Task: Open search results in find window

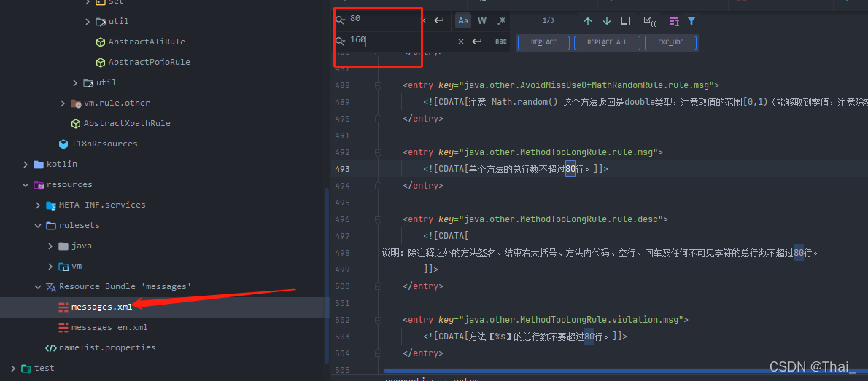Action: tap(626, 21)
